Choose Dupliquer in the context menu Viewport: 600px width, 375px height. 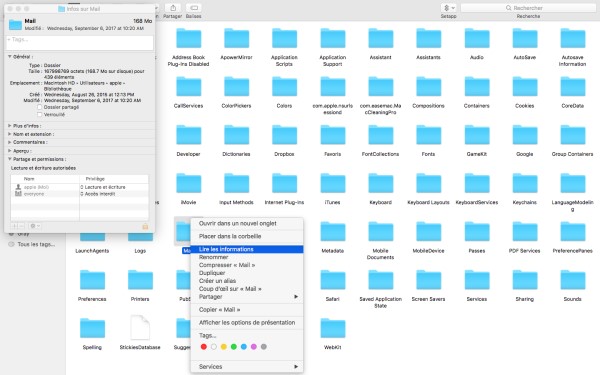pyautogui.click(x=247, y=273)
